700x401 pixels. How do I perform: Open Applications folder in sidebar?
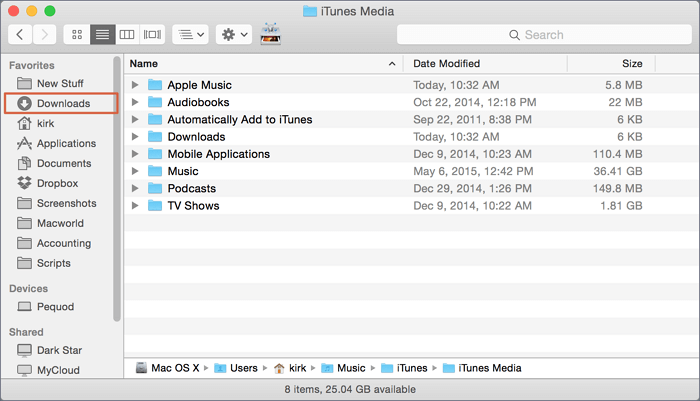point(64,143)
